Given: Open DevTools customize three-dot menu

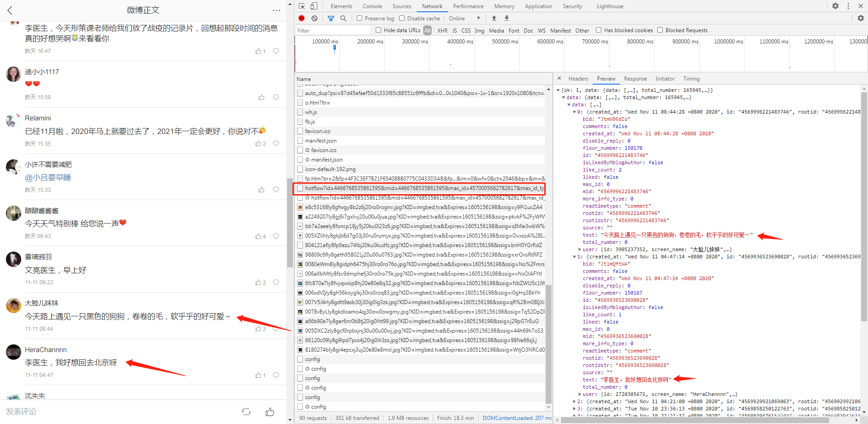Looking at the screenshot, I should click(848, 6).
